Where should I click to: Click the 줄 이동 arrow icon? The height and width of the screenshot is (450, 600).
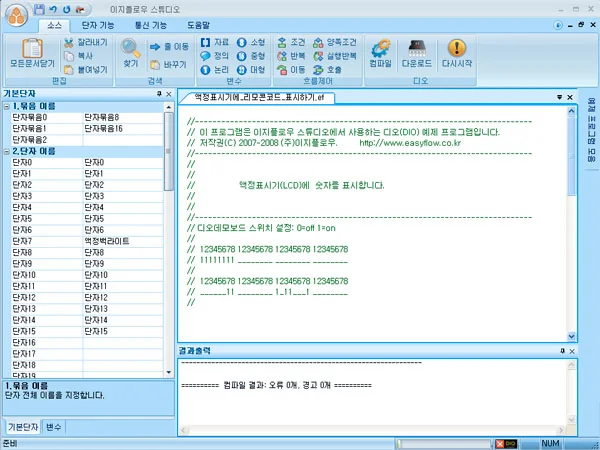155,47
